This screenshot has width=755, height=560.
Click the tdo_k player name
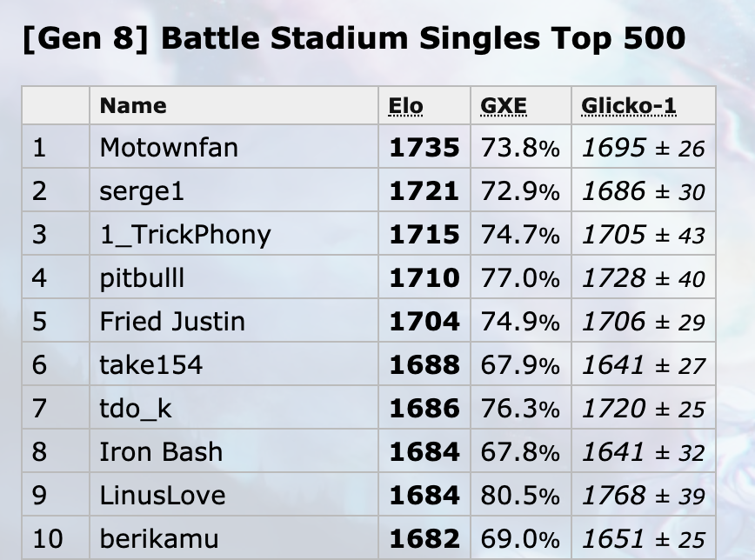pos(136,409)
